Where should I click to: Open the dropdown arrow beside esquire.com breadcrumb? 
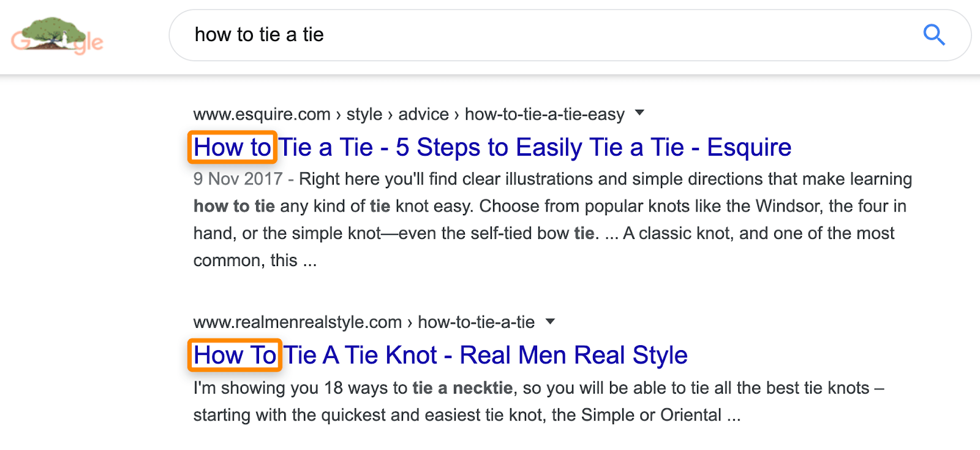(639, 113)
